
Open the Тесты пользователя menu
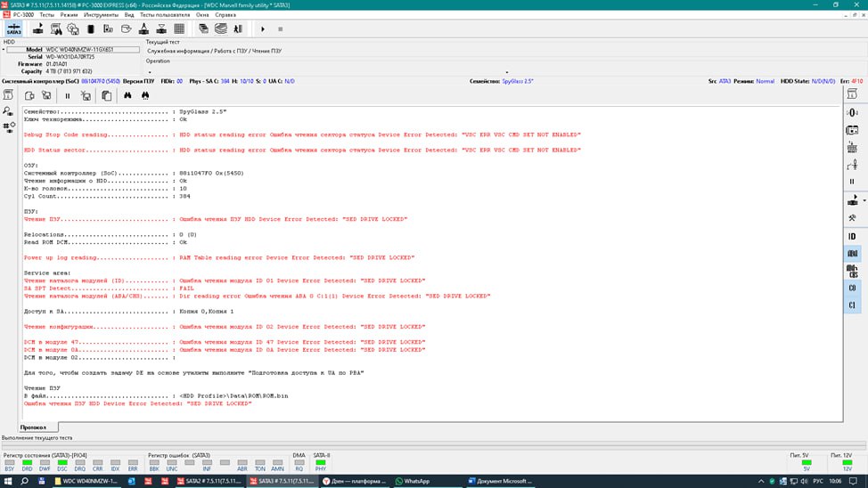point(165,15)
